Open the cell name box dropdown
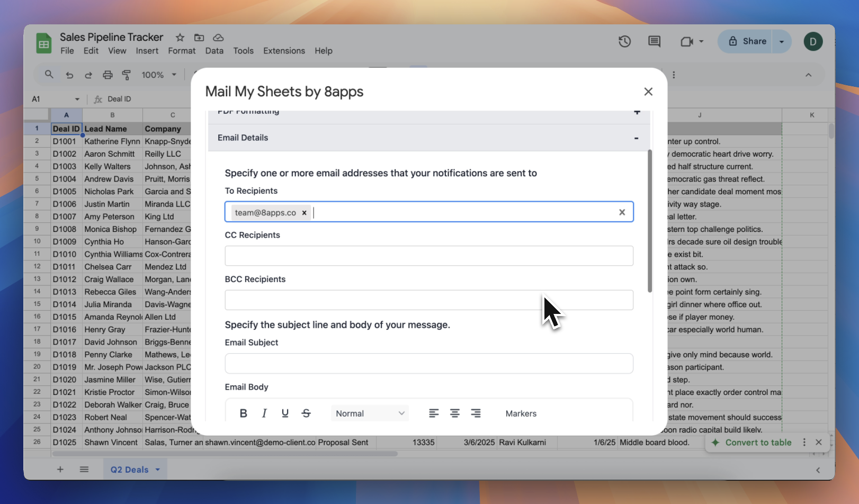859x504 pixels. (77, 99)
